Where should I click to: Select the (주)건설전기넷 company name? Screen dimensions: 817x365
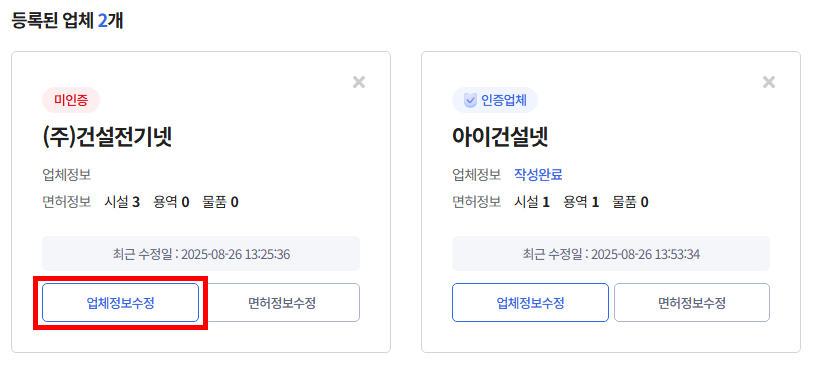[x=107, y=137]
